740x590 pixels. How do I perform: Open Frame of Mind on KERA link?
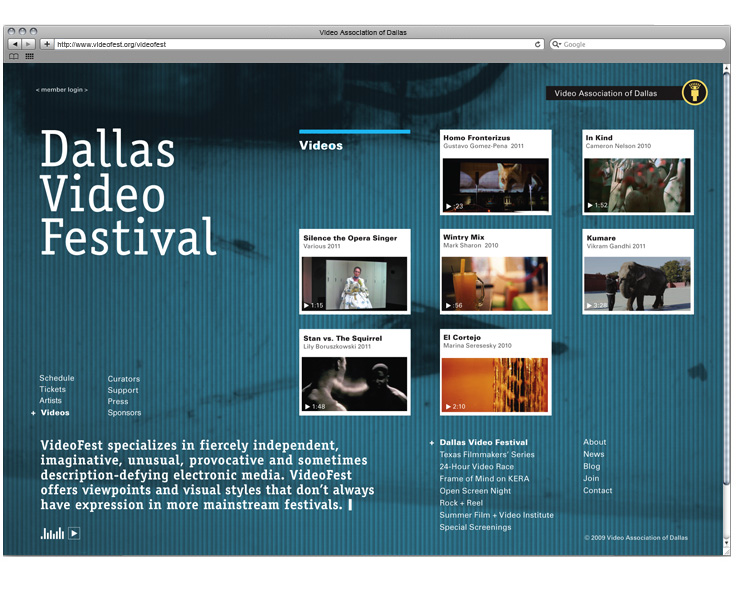point(484,479)
